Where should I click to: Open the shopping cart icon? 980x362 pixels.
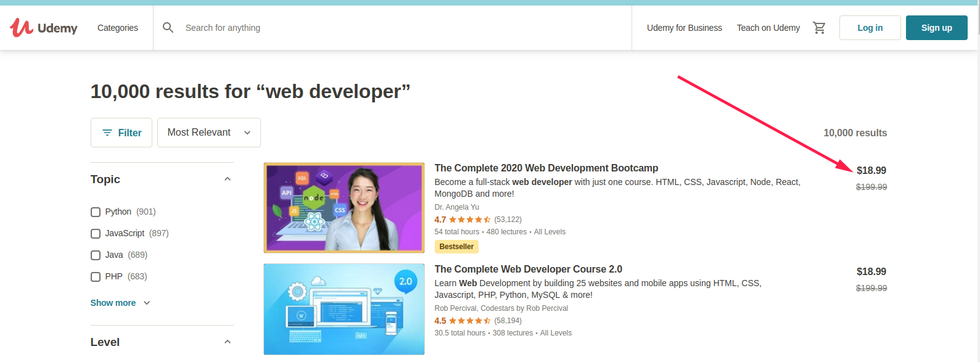(x=819, y=28)
